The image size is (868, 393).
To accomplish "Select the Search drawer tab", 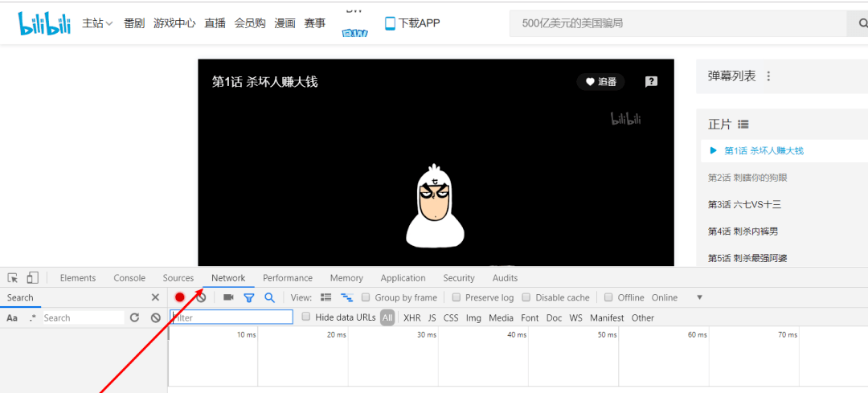I will tap(20, 298).
